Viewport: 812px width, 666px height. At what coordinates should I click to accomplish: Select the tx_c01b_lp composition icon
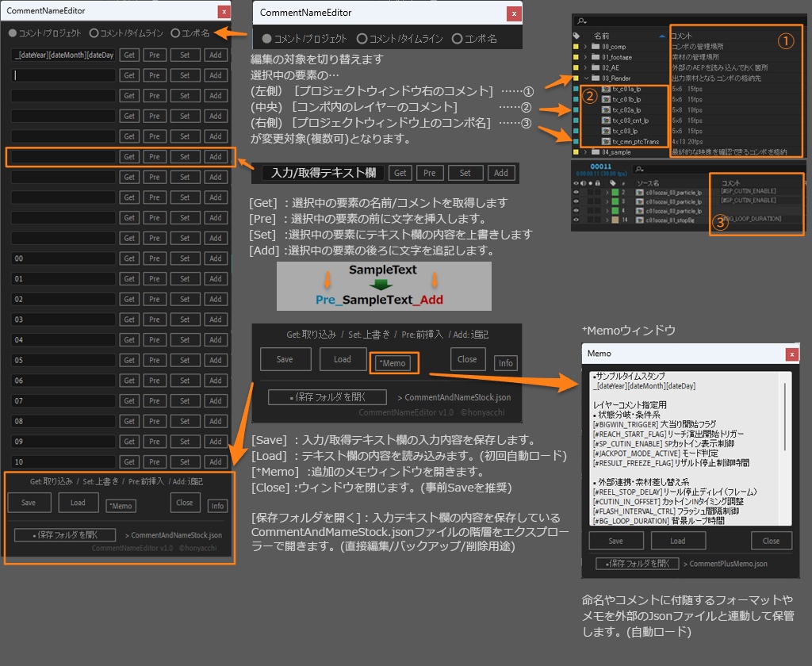(606, 99)
